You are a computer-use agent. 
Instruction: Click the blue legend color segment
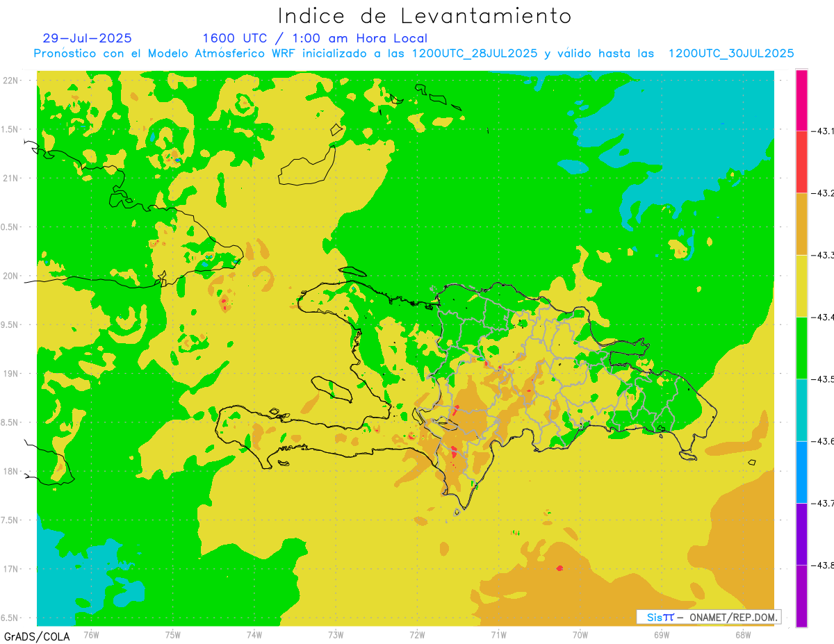click(801, 472)
